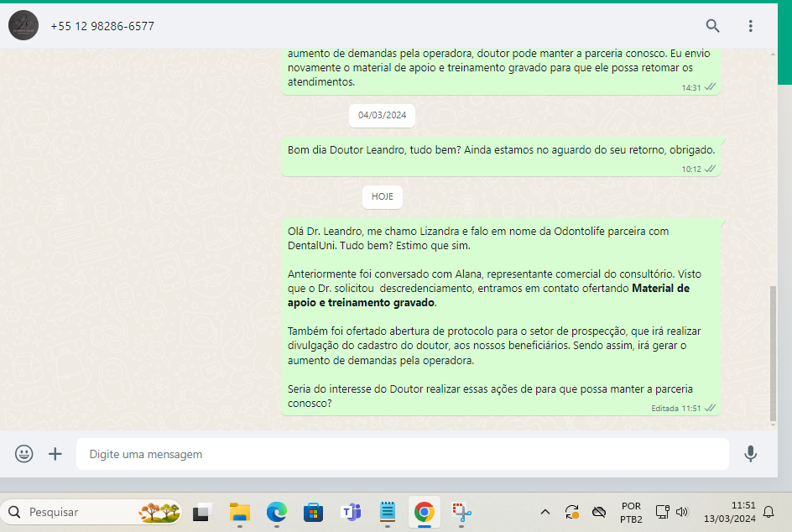792x532 pixels.
Task: Click the scrollbar down arrow
Action: coord(773,425)
